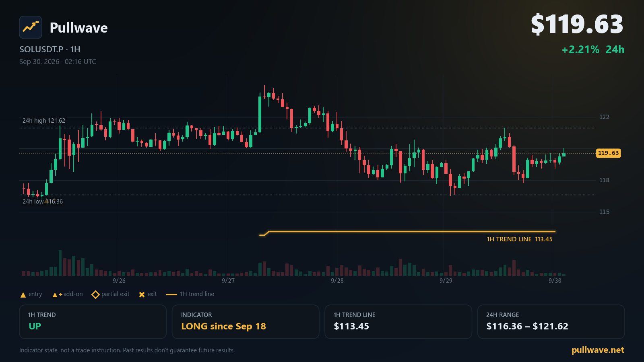Viewport: 644px width, 362px height.
Task: Click the SOLUSDT.P · 1H symbol label
Action: (x=50, y=49)
